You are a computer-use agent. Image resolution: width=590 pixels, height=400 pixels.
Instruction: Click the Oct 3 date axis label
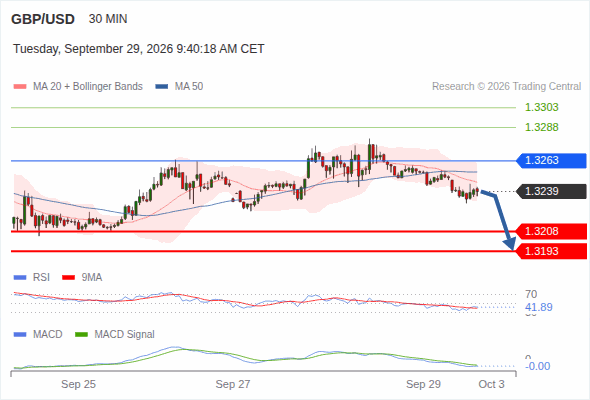tap(491, 384)
